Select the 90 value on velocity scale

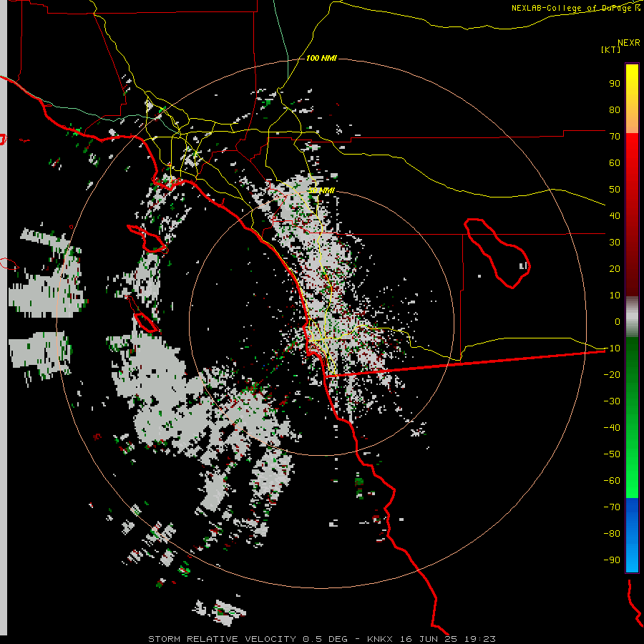[x=615, y=84]
